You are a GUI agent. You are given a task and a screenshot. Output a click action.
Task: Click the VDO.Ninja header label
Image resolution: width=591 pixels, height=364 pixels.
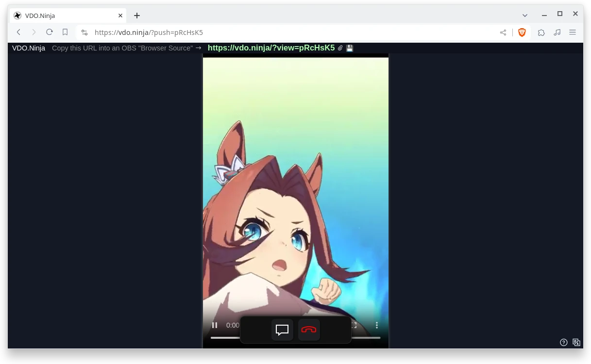[29, 48]
